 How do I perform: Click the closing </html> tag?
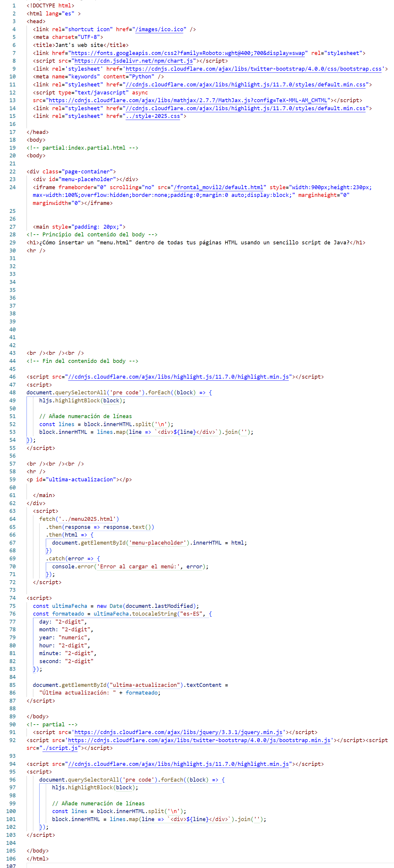click(38, 858)
